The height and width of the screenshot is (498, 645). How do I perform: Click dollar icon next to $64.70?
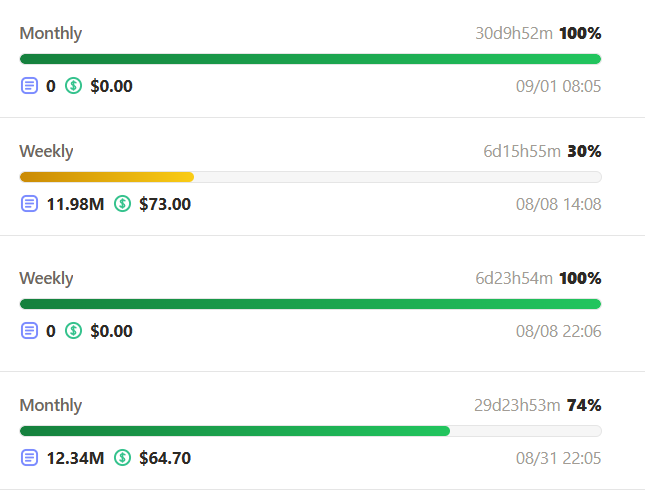point(122,458)
